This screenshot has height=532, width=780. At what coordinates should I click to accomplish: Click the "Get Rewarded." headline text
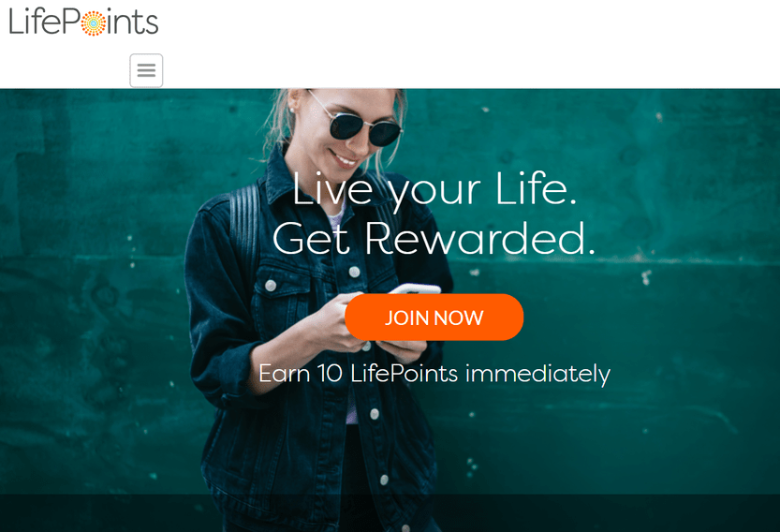tap(434, 239)
